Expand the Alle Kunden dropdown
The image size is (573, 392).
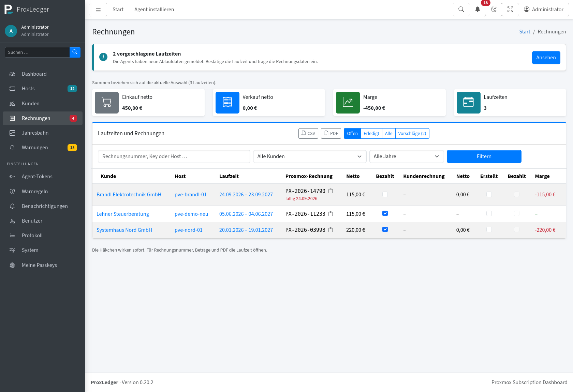pos(310,156)
